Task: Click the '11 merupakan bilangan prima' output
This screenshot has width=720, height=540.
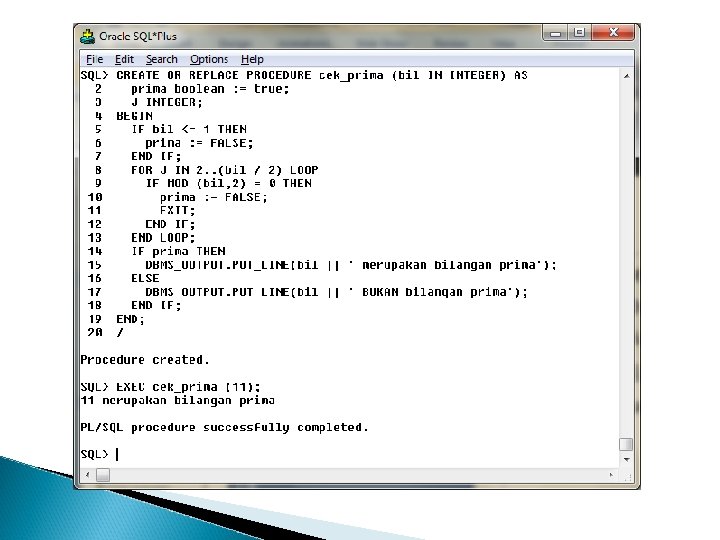Action: tap(178, 400)
